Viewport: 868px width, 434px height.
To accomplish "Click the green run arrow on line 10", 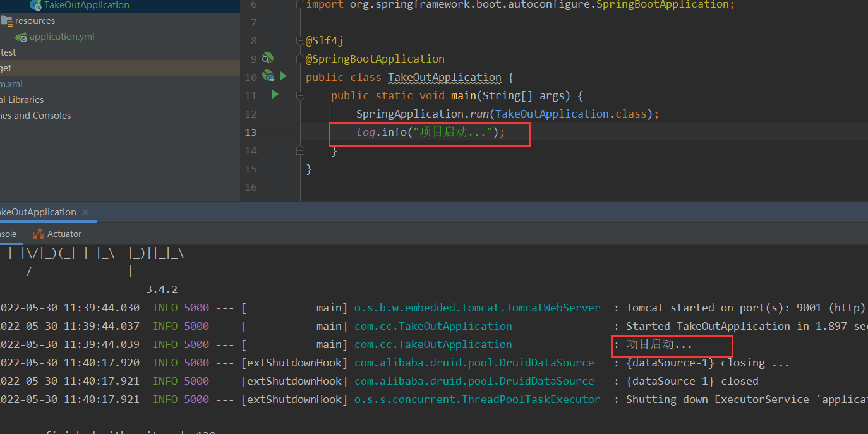I will click(283, 76).
